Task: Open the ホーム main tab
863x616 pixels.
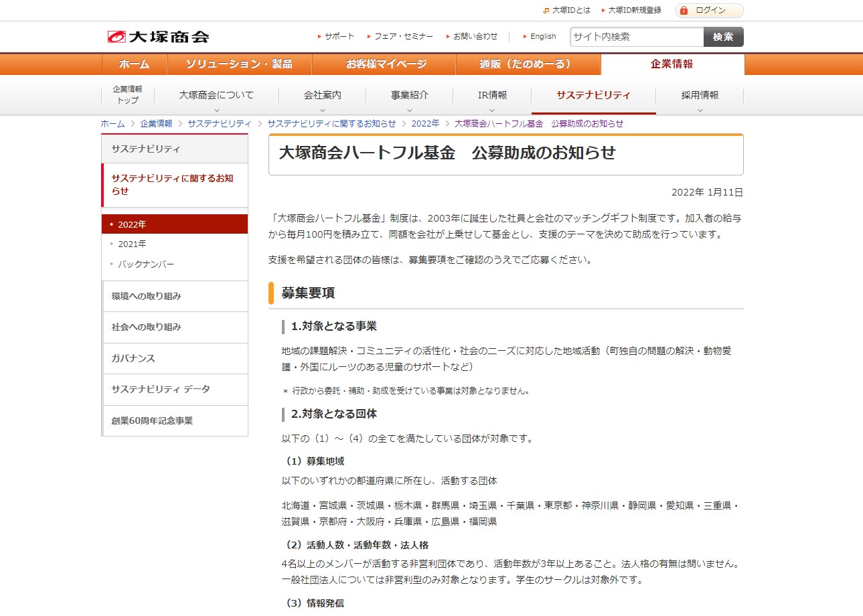Action: 134,64
